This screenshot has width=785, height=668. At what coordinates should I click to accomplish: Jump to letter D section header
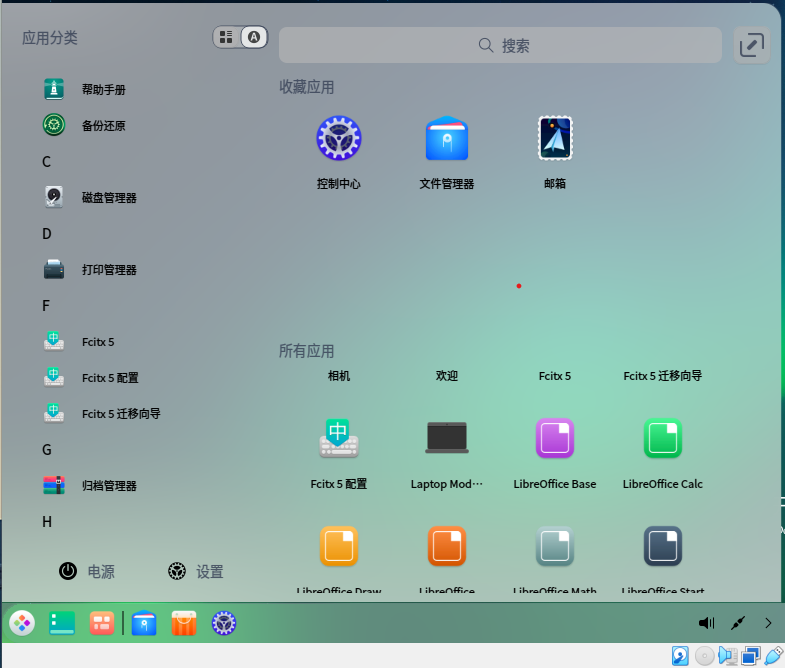click(47, 234)
